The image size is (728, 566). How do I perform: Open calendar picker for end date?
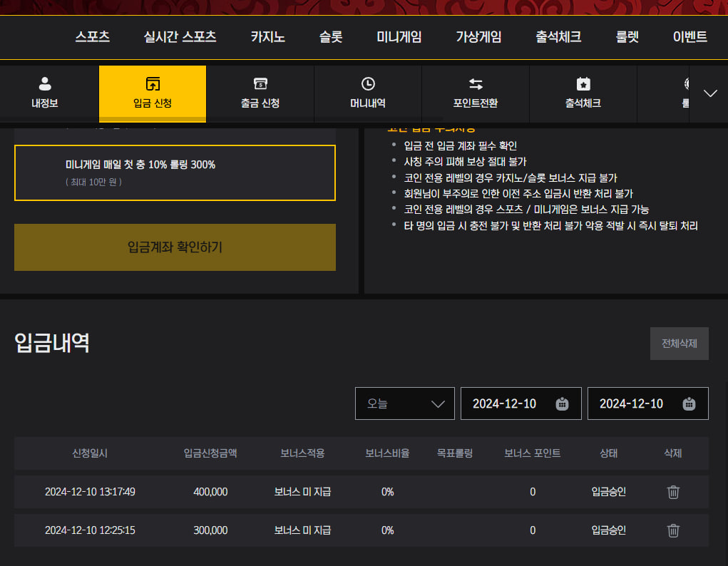point(689,404)
